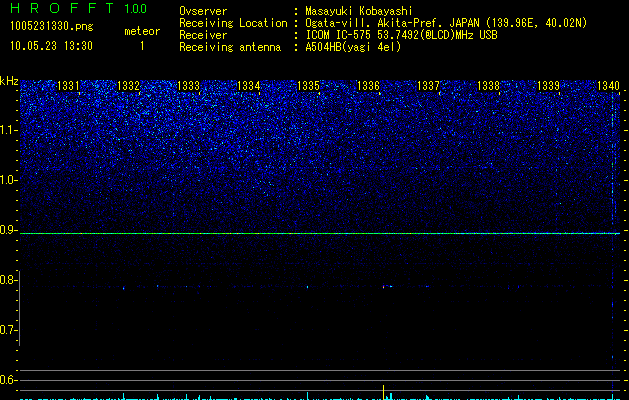Viewport: 629px width, 400px height.
Task: Click the A504HB(yagi 4el) antenna text
Action: click(353, 47)
